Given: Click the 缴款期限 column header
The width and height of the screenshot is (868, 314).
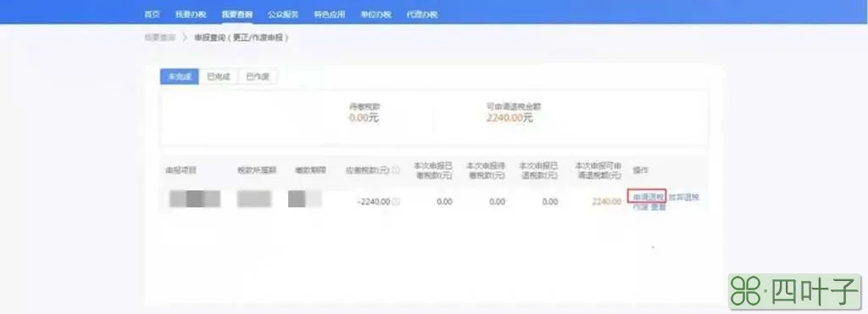Looking at the screenshot, I should click(x=310, y=170).
